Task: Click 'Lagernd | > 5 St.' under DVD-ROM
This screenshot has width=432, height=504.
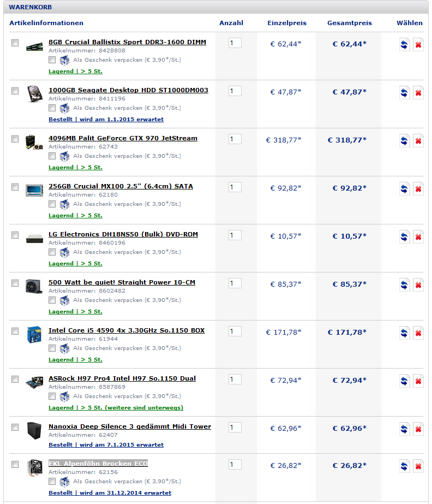Action: pos(75,263)
